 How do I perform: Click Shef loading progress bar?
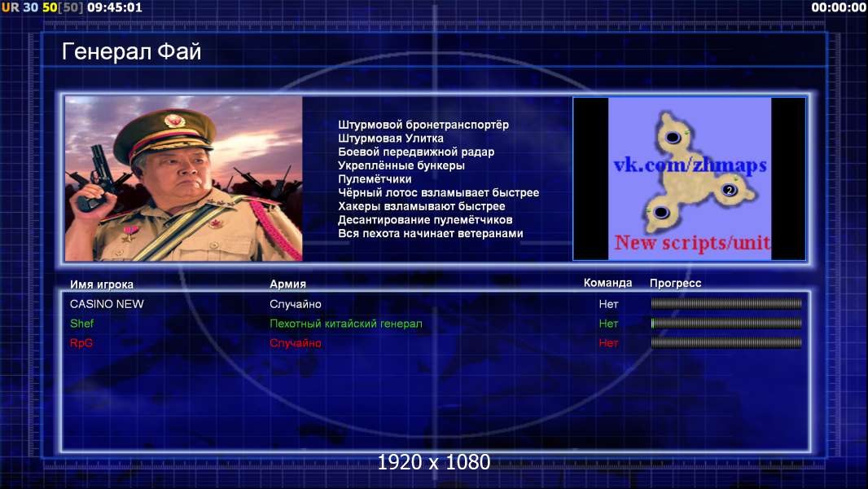[x=726, y=323]
